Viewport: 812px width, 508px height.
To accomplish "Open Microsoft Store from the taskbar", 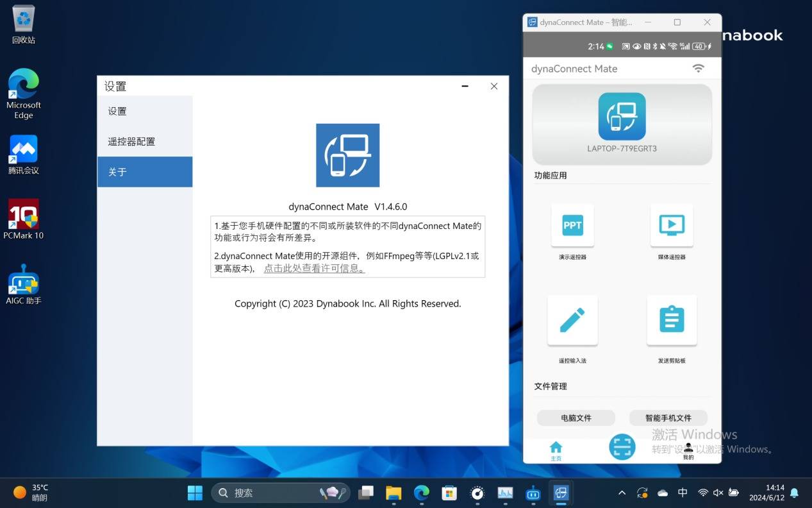I will click(449, 493).
